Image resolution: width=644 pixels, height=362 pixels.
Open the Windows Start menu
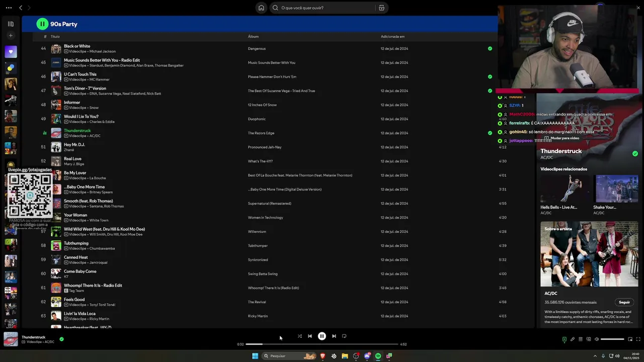tap(255, 356)
